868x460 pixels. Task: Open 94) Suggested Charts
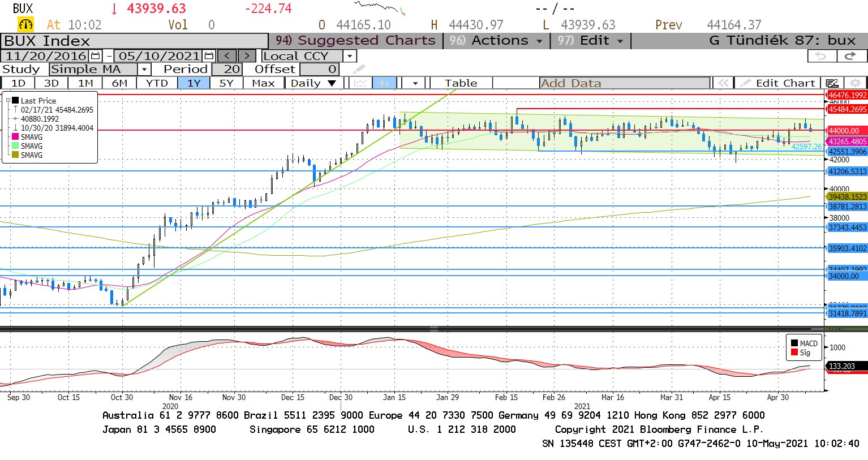(355, 40)
